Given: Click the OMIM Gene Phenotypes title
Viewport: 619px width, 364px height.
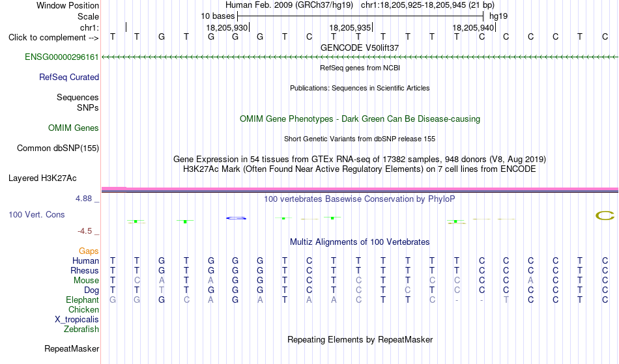Looking at the screenshot, I should tap(360, 119).
